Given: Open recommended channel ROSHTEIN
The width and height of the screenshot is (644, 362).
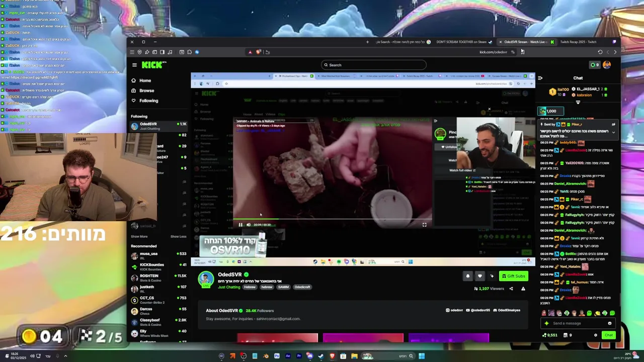Looking at the screenshot, I should [159, 278].
